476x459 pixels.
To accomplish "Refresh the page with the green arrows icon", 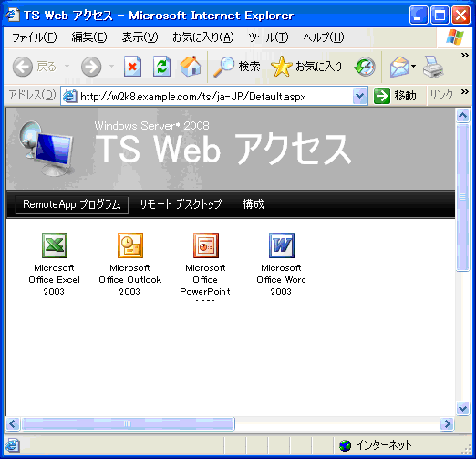I will pos(161,67).
